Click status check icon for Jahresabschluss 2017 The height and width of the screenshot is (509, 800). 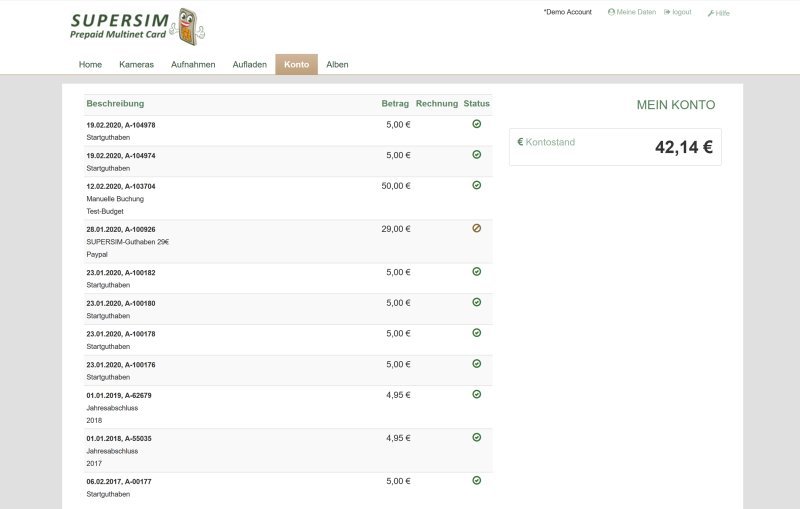point(477,437)
